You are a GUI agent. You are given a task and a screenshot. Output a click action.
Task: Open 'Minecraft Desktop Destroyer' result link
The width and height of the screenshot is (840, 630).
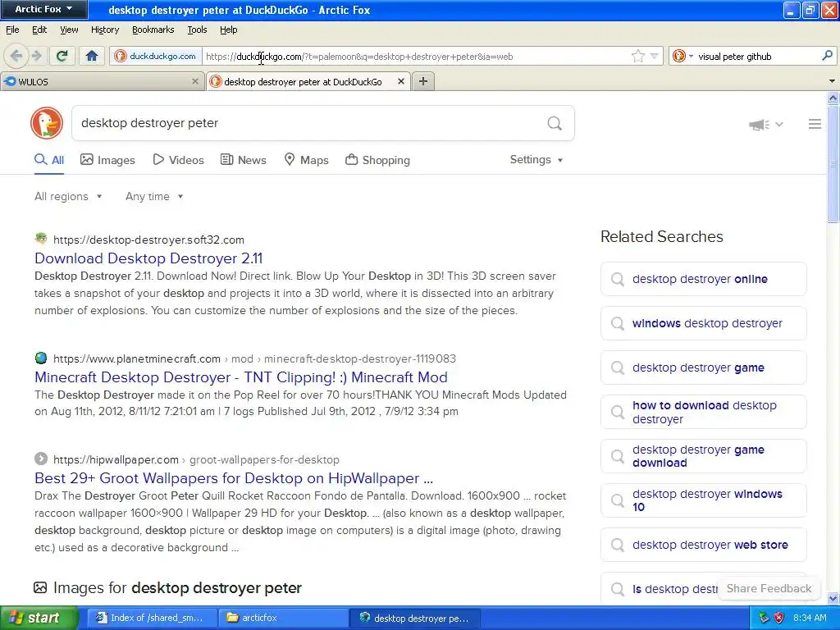(241, 377)
